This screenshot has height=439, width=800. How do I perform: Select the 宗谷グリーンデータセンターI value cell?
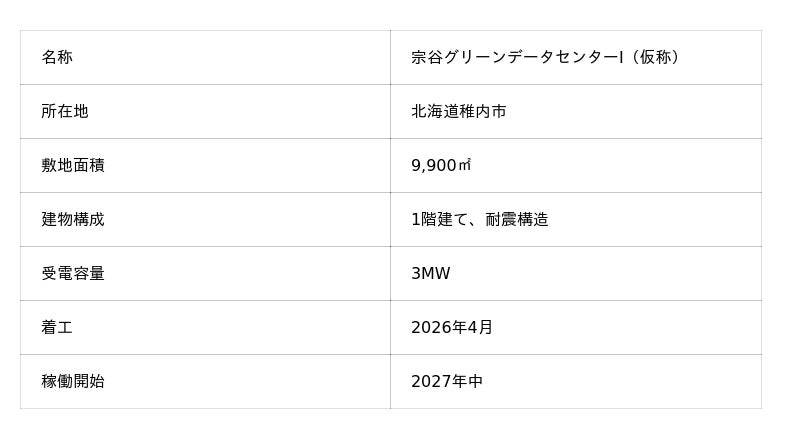pos(547,57)
